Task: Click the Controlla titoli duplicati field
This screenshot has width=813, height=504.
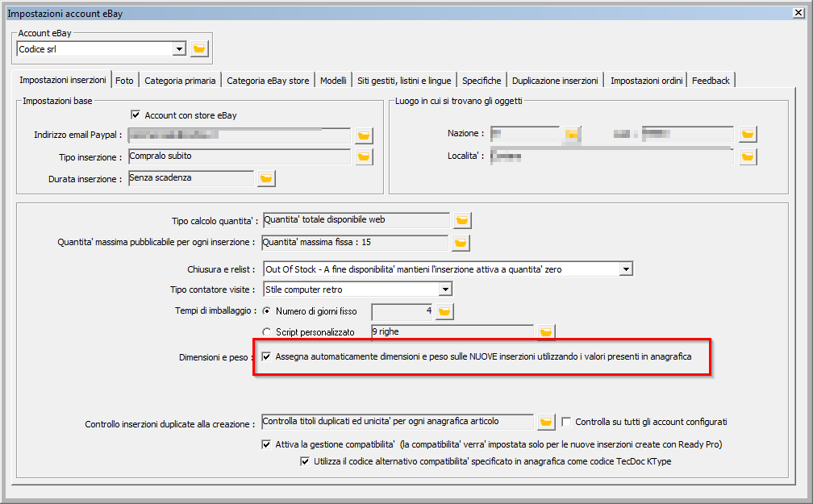Action: (x=398, y=422)
